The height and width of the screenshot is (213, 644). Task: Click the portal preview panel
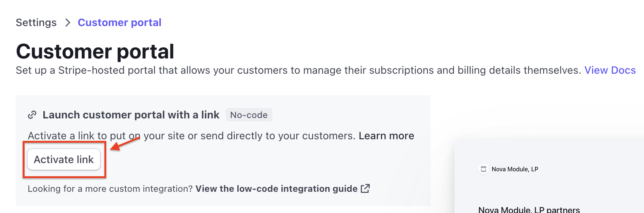tap(549, 177)
